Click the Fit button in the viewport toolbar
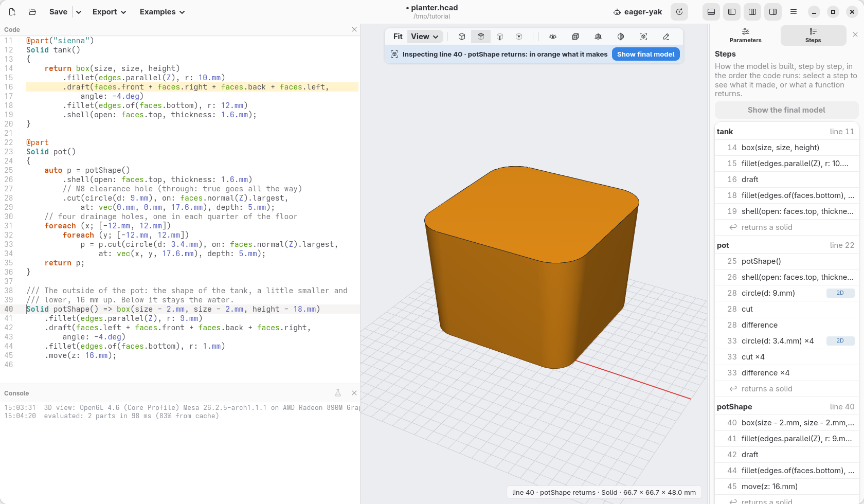Viewport: 864px width, 504px height. [398, 37]
